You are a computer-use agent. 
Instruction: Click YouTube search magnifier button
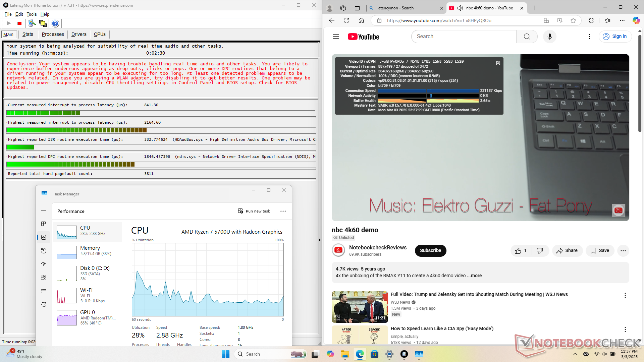pyautogui.click(x=527, y=37)
